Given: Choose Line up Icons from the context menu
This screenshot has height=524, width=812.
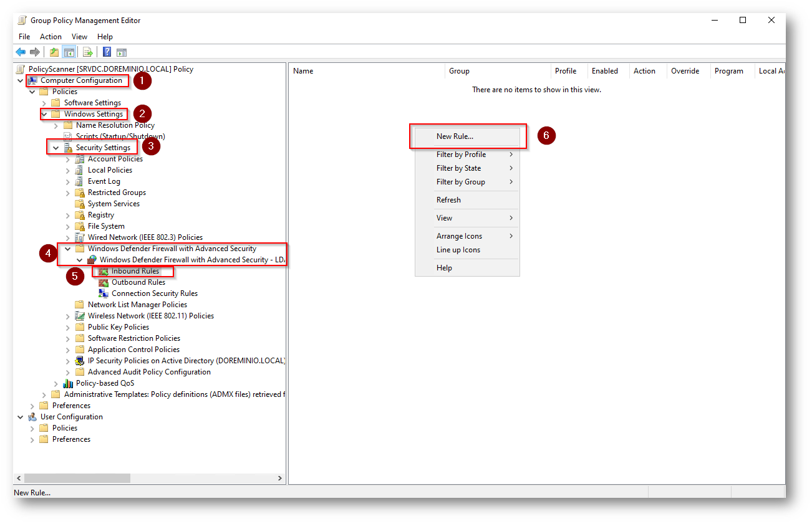Looking at the screenshot, I should [467, 250].
